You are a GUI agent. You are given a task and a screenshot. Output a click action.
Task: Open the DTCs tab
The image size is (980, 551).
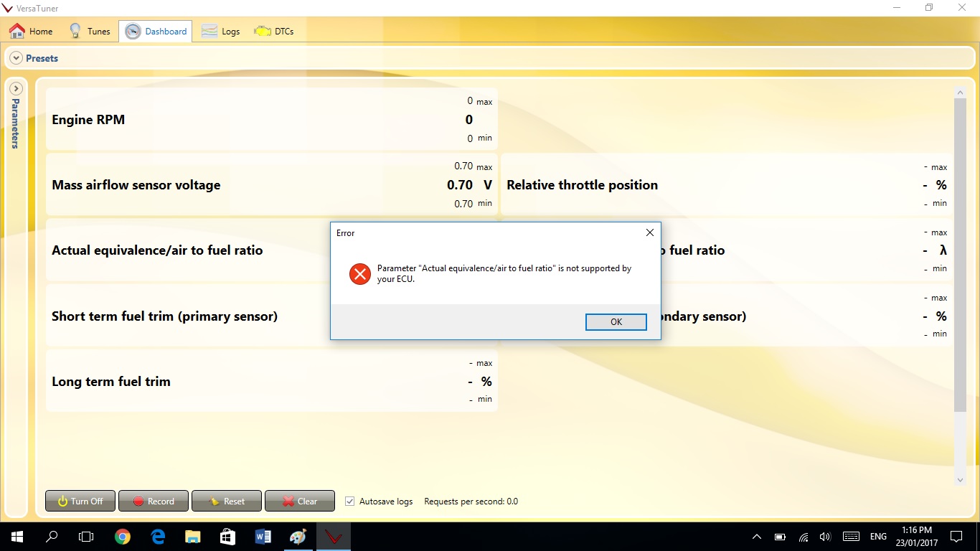coord(274,32)
